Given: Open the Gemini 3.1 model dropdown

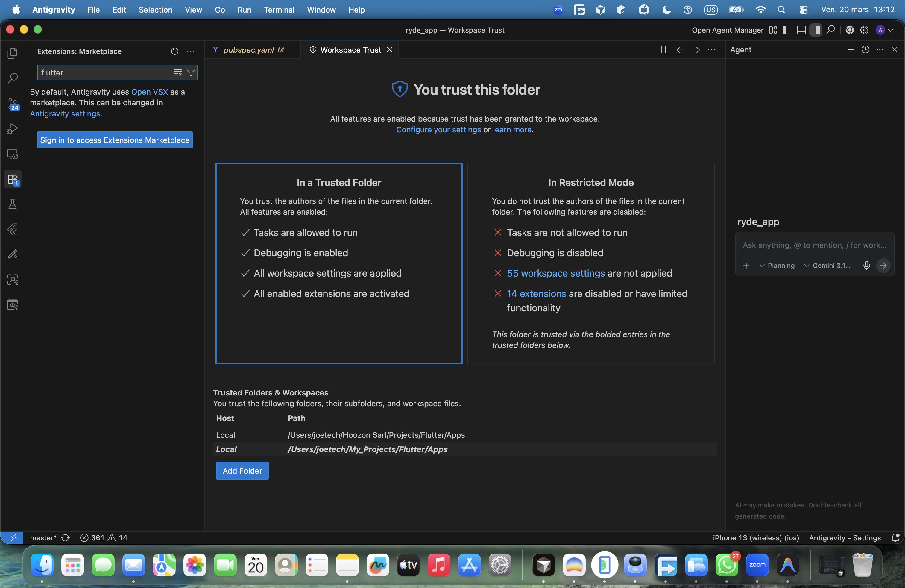Looking at the screenshot, I should (x=827, y=266).
